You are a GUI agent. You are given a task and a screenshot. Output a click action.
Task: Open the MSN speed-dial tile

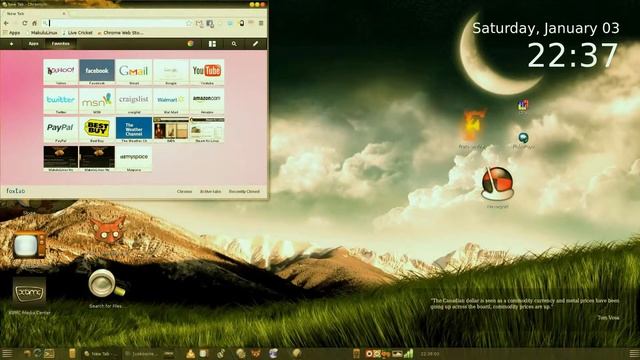click(97, 101)
